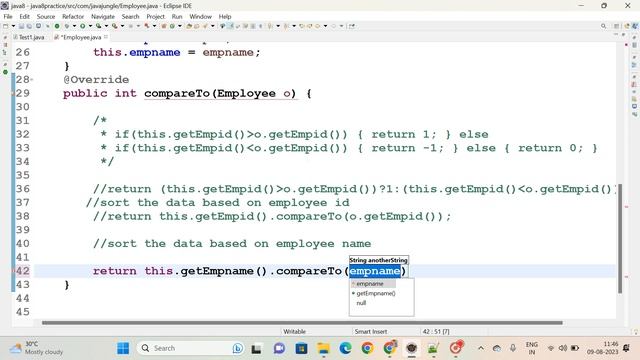This screenshot has height=360, width=640.
Task: Click Smart Insert in the status bar
Action: (371, 331)
